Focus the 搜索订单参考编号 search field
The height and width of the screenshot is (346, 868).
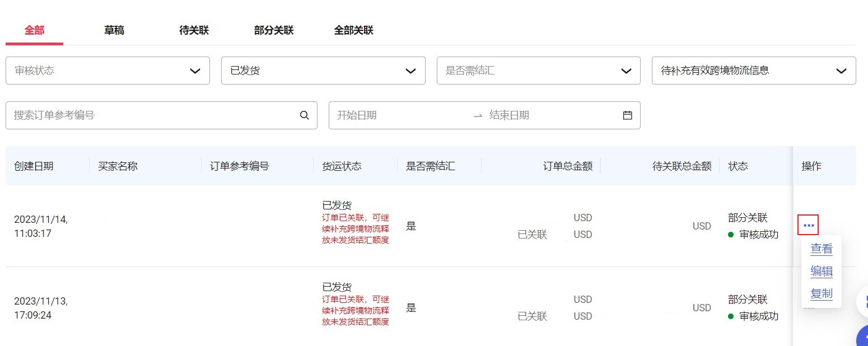tap(151, 115)
